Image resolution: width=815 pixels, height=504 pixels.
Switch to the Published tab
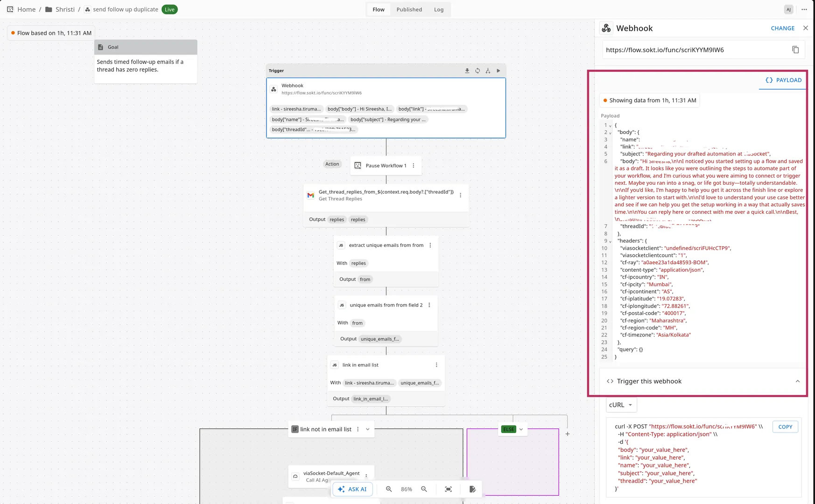coord(409,9)
